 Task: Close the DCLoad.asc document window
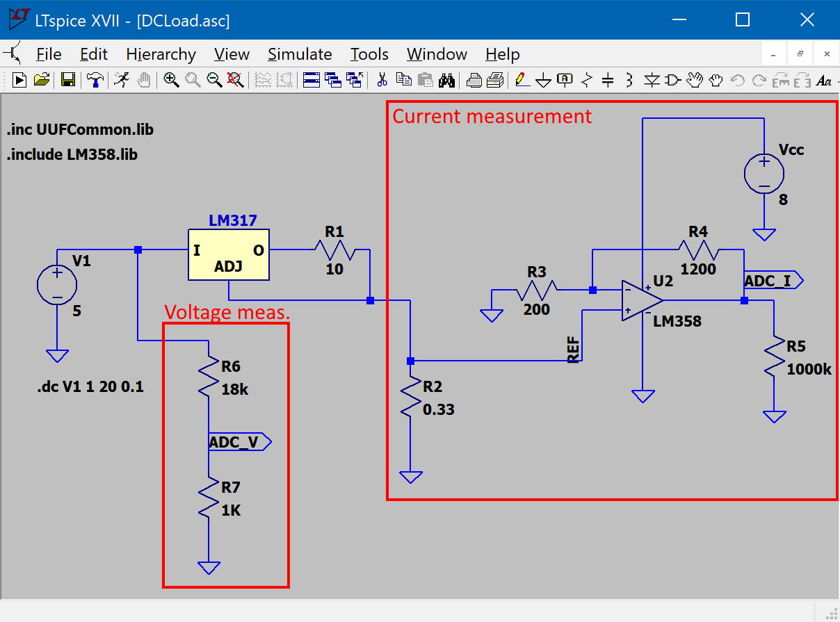pos(827,54)
